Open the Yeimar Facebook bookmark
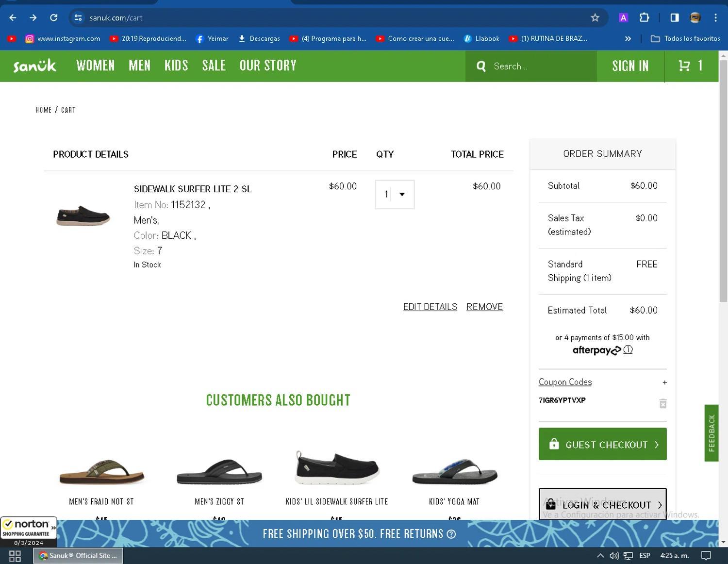This screenshot has width=728, height=564. click(212, 38)
